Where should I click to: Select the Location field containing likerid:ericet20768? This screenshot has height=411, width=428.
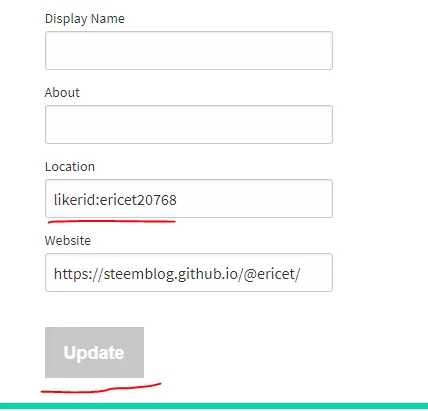point(189,198)
